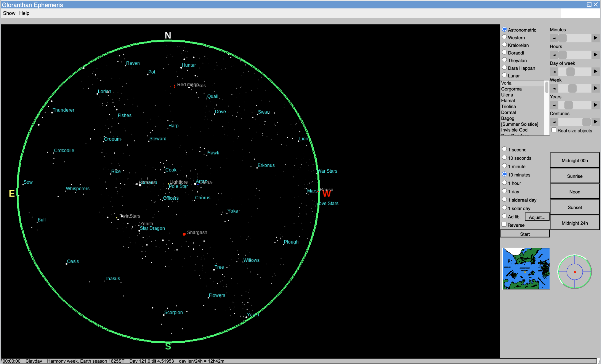Click the Centuries left arrow

[554, 122]
